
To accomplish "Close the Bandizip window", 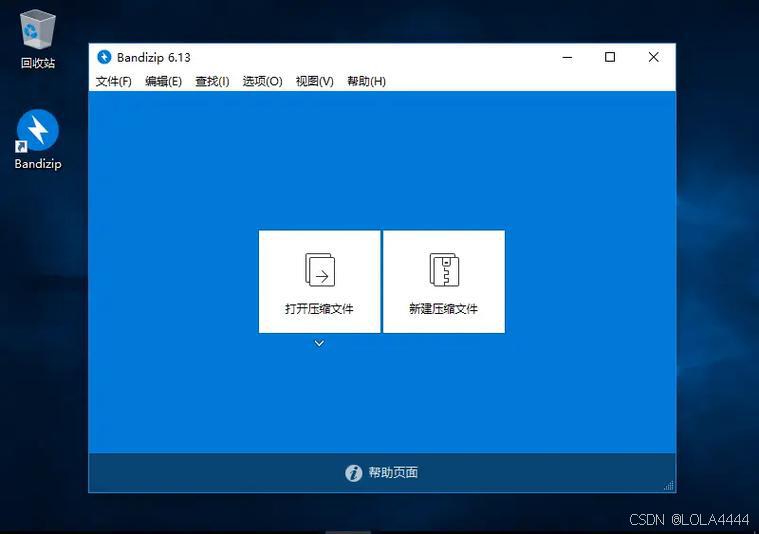I will tap(653, 57).
